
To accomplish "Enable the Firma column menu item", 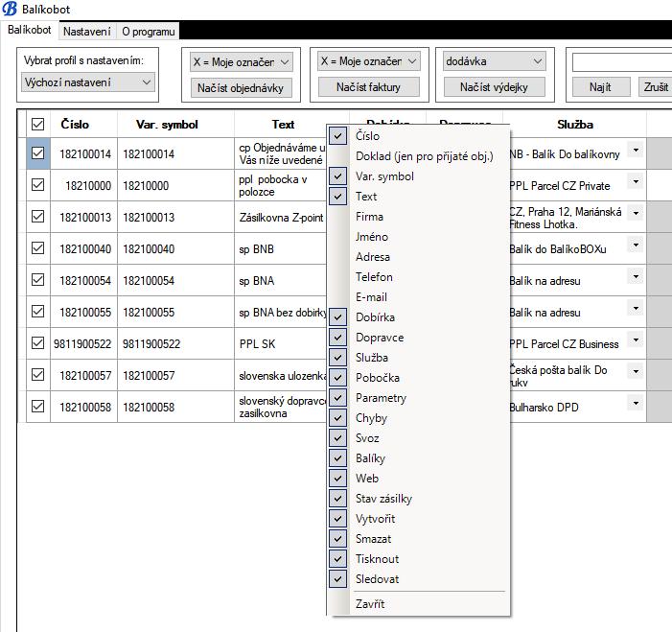I will pyautogui.click(x=419, y=217).
